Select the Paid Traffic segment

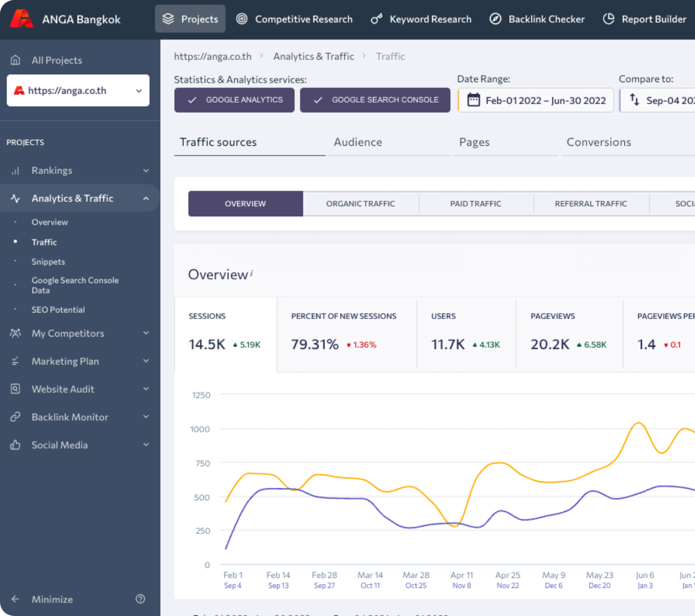476,204
